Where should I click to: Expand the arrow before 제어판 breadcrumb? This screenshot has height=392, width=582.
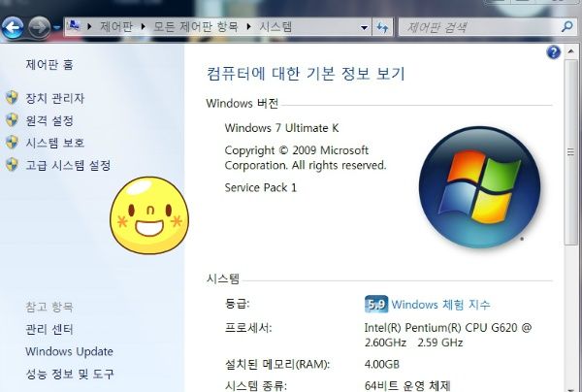[89, 27]
